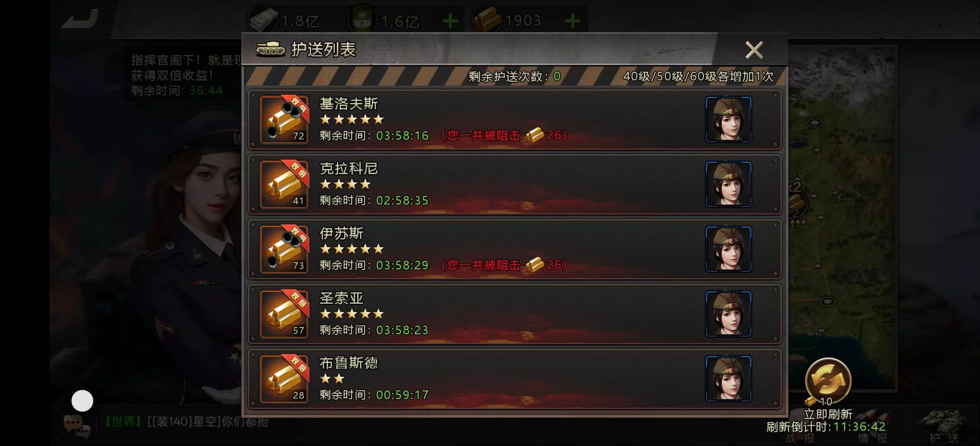Select the 基洛夫斯 escort entry name
The image size is (980, 446).
tap(348, 103)
